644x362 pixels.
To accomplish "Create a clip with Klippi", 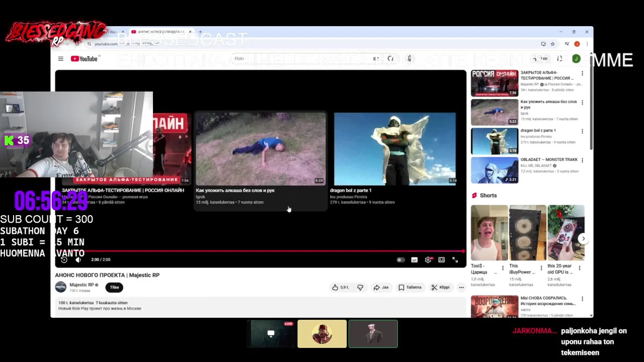I will 440,288.
